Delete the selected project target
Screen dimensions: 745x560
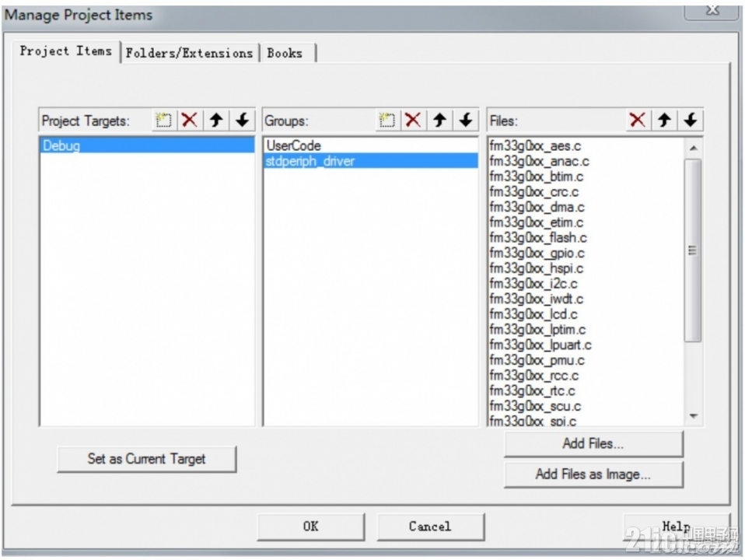click(x=190, y=121)
